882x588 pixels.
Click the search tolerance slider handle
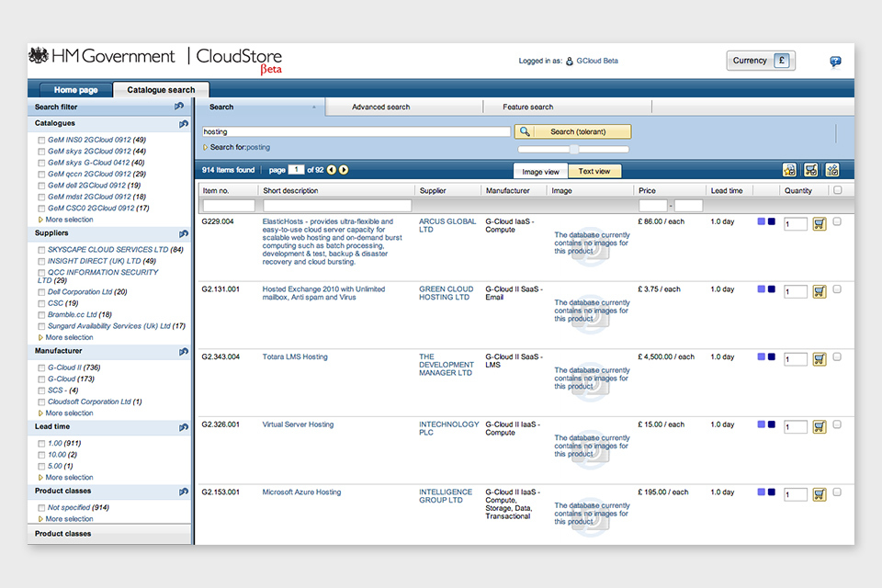click(x=574, y=149)
